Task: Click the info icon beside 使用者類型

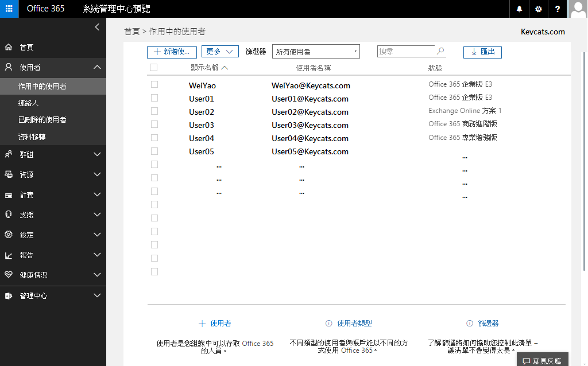Action: click(329, 324)
